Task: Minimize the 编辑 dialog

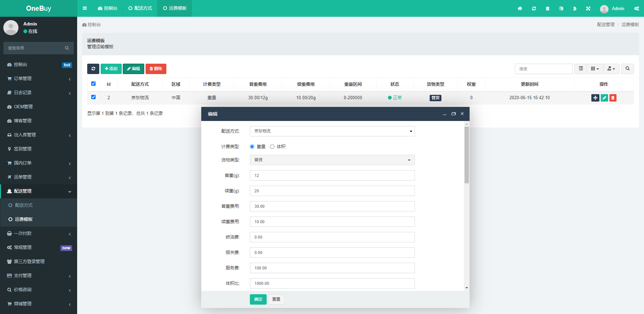Action: pos(445,114)
